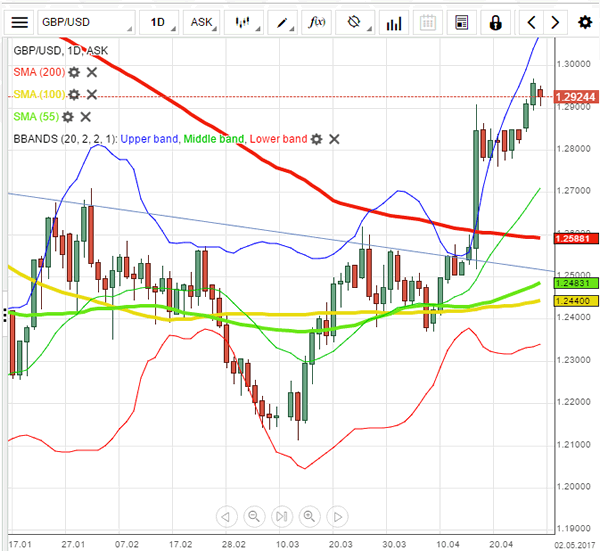Open SMA (200) indicator settings gear

[74, 72]
